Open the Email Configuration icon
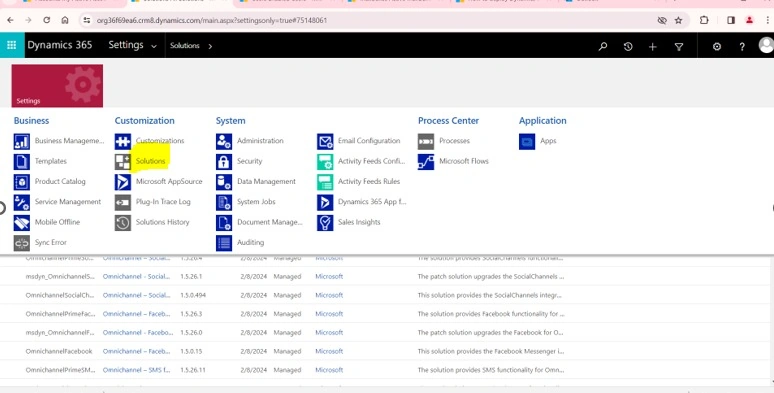The height and width of the screenshot is (393, 774). [325, 141]
